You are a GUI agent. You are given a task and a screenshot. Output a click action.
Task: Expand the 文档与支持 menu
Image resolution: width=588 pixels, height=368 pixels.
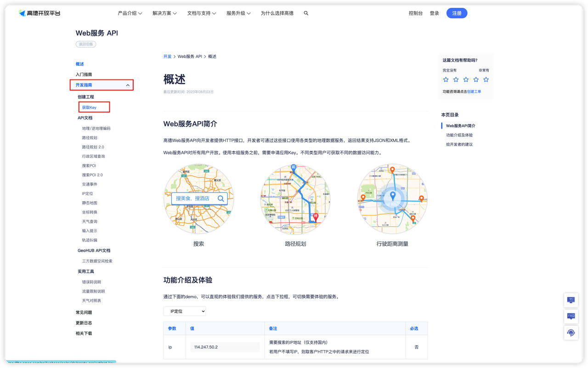202,13
